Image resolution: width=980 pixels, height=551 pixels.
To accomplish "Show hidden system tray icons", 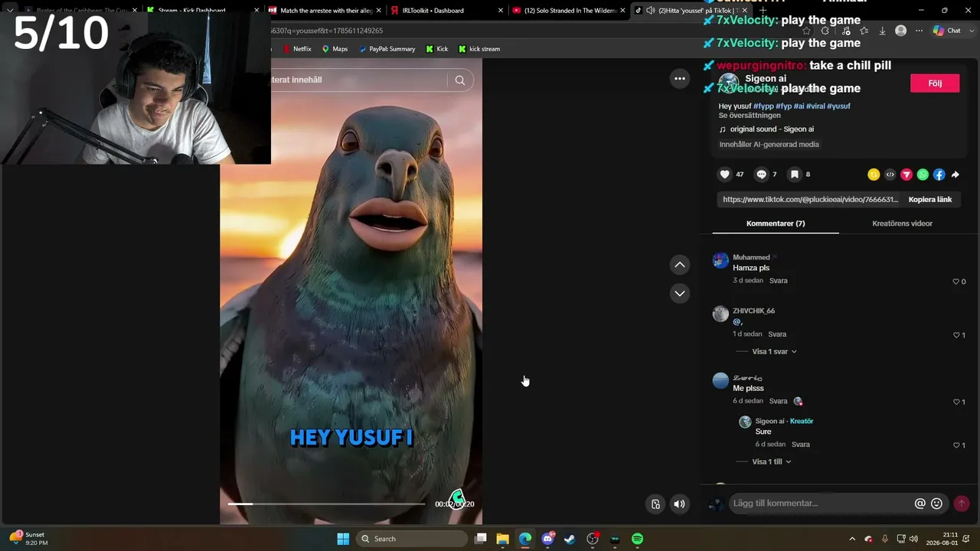I will coord(852,539).
